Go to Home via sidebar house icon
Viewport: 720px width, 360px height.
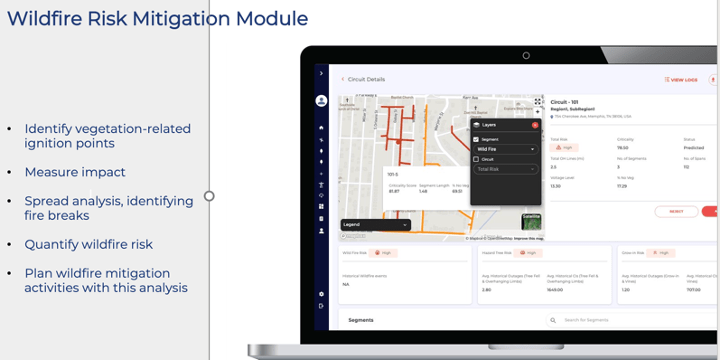tap(321, 128)
